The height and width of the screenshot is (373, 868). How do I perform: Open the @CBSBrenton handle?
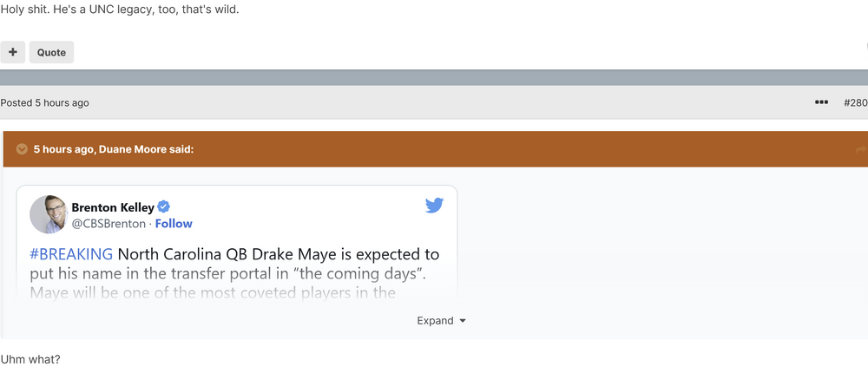tap(108, 224)
